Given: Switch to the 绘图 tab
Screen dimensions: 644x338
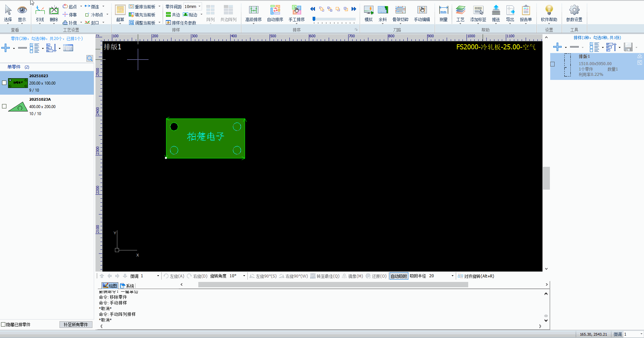Looking at the screenshot, I should [110, 286].
